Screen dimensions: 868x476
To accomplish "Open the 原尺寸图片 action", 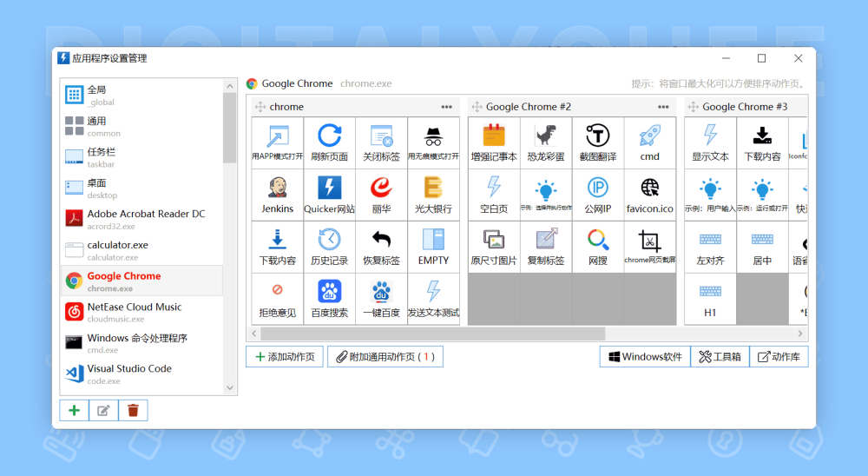I will click(x=494, y=248).
